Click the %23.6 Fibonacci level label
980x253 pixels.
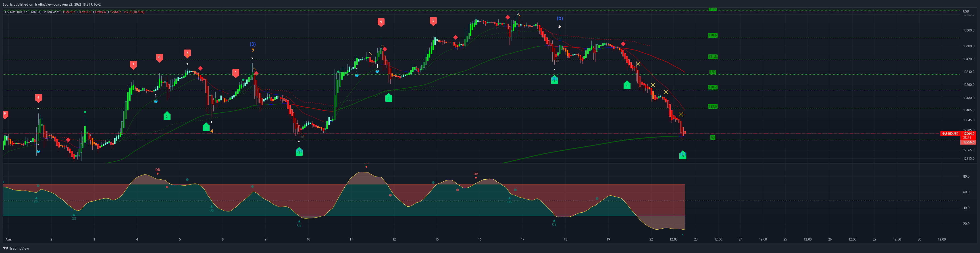(713, 106)
